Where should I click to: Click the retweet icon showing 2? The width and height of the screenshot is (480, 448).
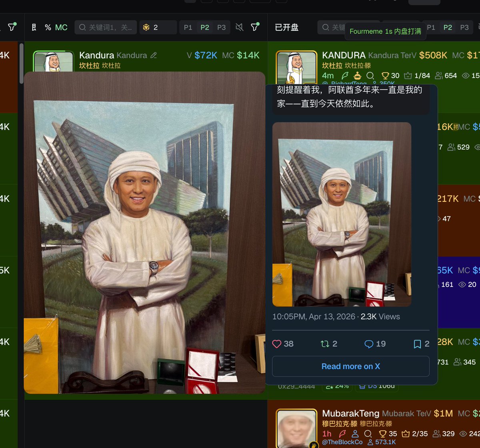325,344
